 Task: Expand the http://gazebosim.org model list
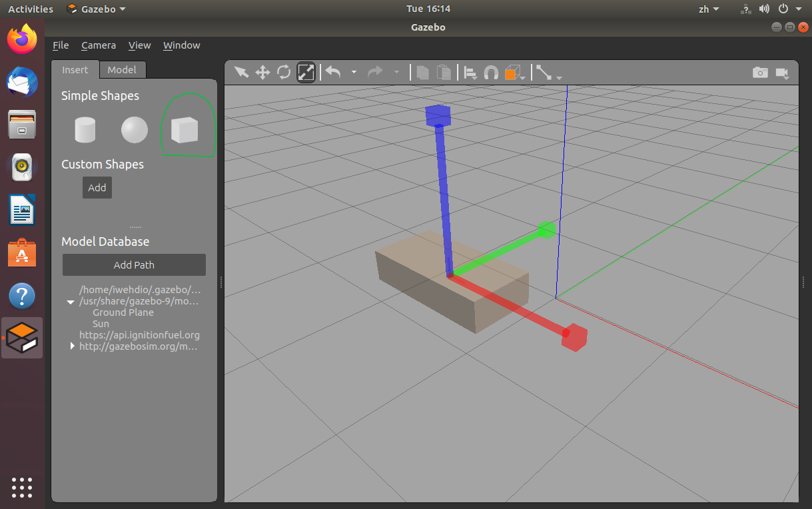click(x=72, y=346)
